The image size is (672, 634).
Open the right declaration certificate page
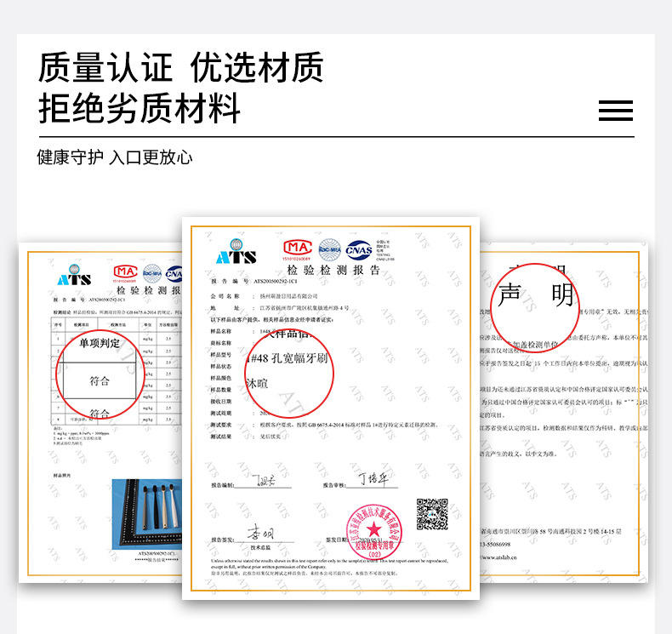(564, 413)
